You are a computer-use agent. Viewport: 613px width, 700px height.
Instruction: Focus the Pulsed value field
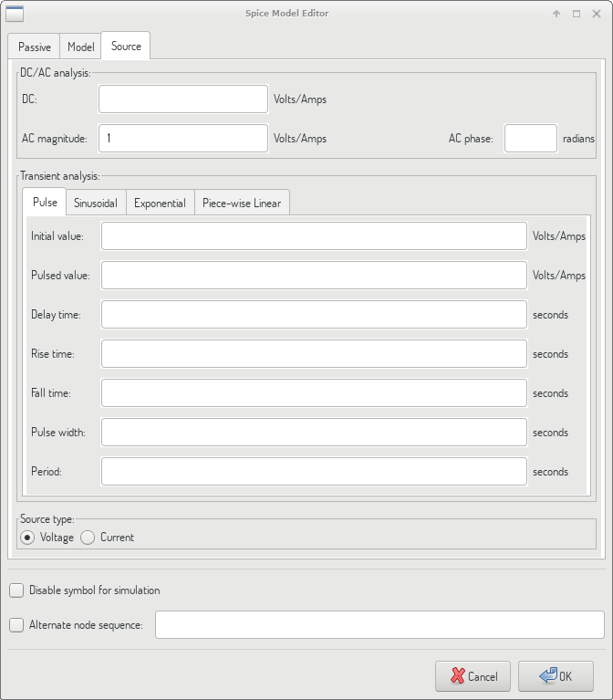314,276
